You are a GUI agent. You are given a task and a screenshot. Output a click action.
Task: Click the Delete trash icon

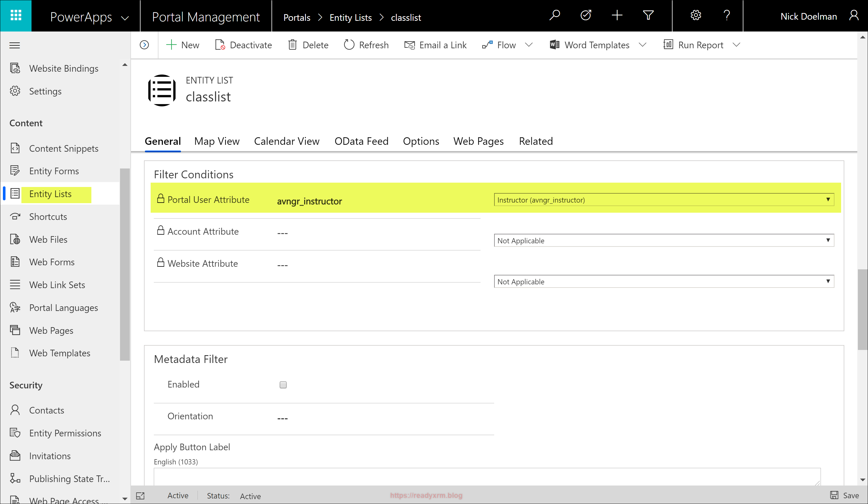[292, 45]
